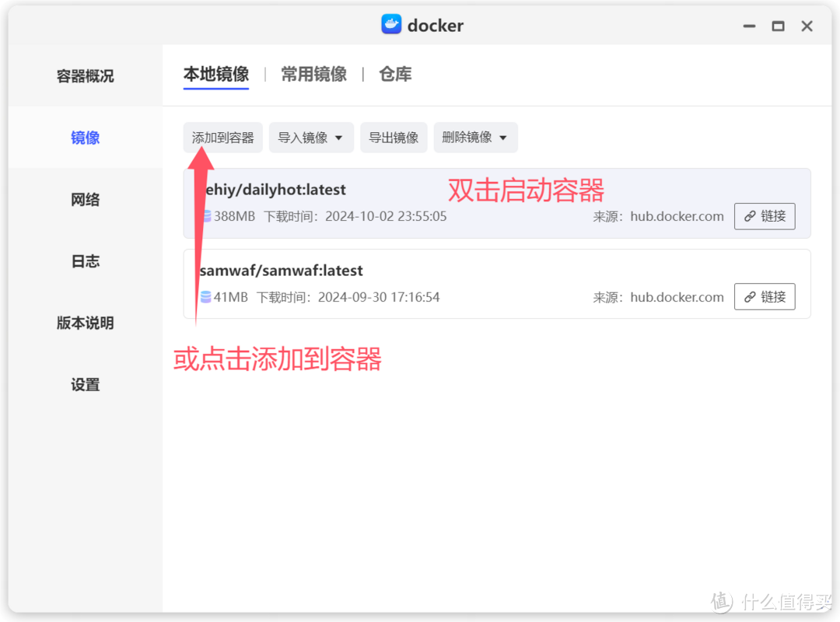Open the 日志 sidebar section
This screenshot has width=840, height=622.
click(85, 261)
